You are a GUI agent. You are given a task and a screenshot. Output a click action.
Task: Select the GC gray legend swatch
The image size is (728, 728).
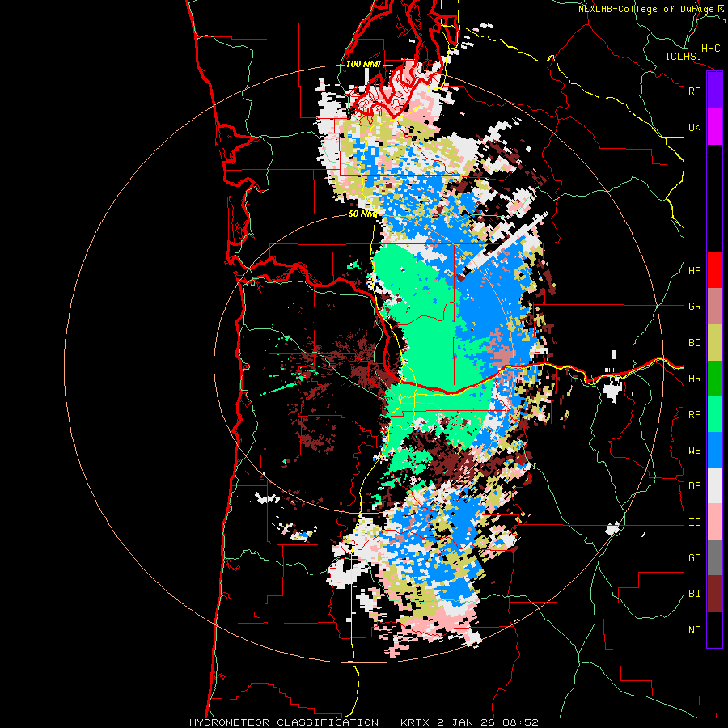pos(714,557)
